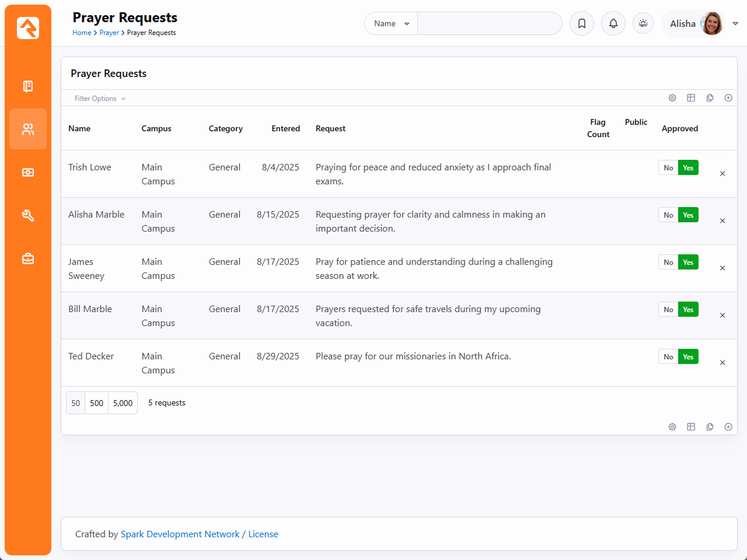Open the Spark Development Network link
Screen dimensions: 747x560
(x=180, y=534)
